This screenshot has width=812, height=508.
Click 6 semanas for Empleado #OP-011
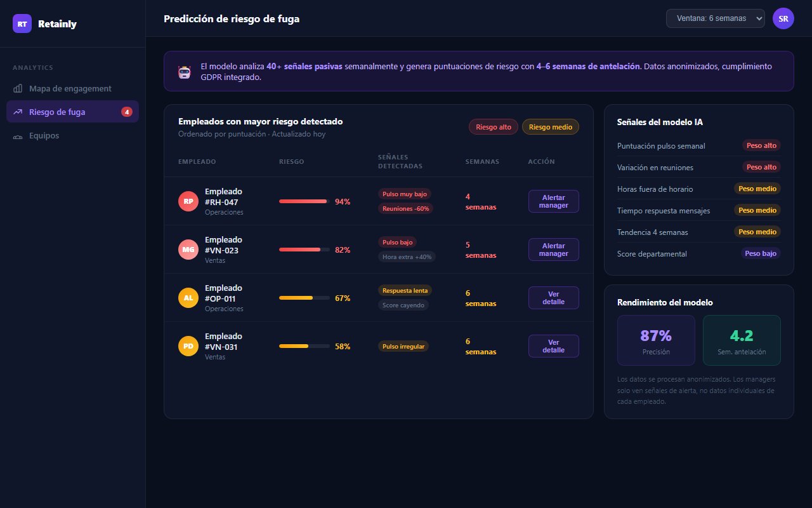tap(481, 298)
